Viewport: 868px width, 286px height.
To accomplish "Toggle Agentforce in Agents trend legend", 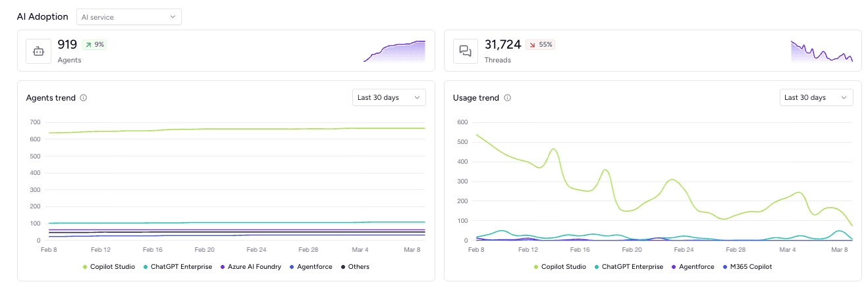I will [312, 267].
